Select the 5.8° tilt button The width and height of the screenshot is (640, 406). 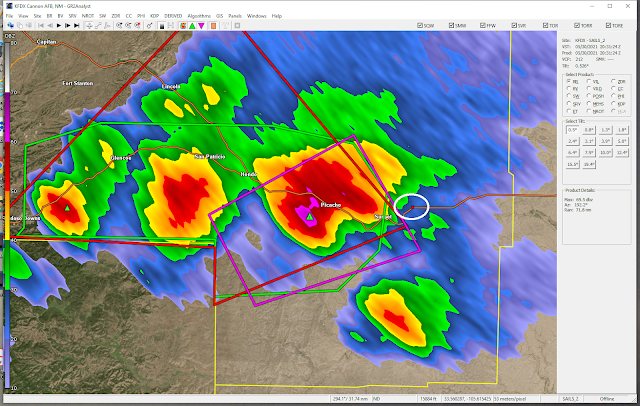[622, 141]
